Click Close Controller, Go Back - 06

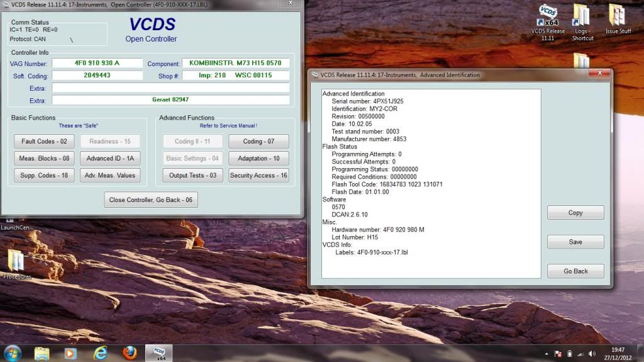pyautogui.click(x=151, y=200)
